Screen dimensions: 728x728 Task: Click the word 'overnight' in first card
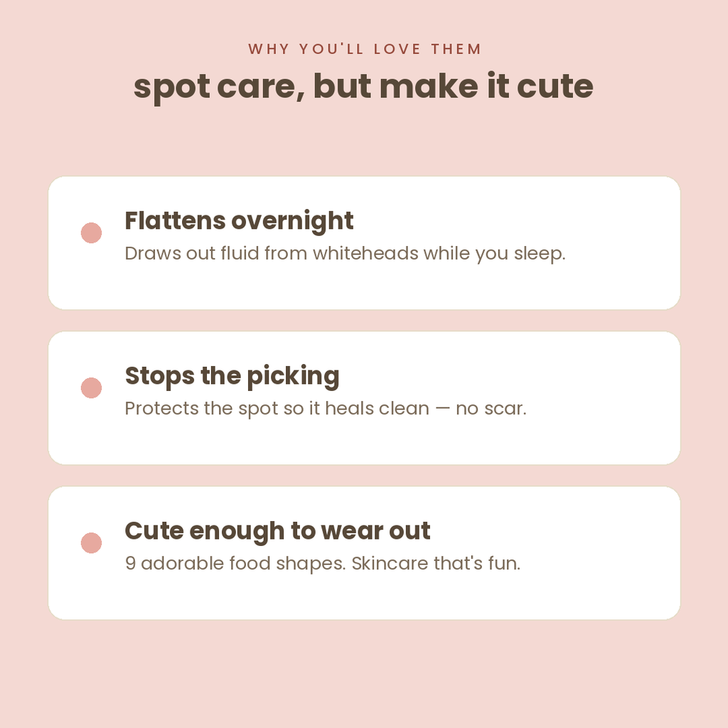(292, 221)
